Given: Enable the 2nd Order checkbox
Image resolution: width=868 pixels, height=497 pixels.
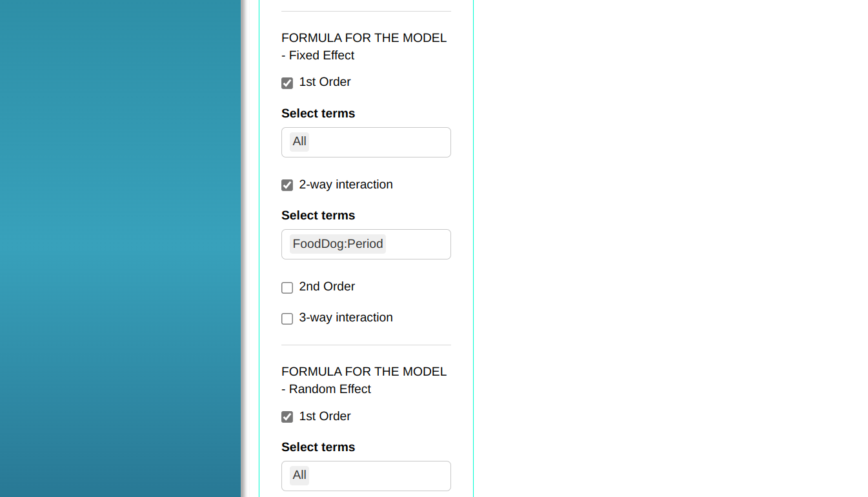Looking at the screenshot, I should click(287, 288).
